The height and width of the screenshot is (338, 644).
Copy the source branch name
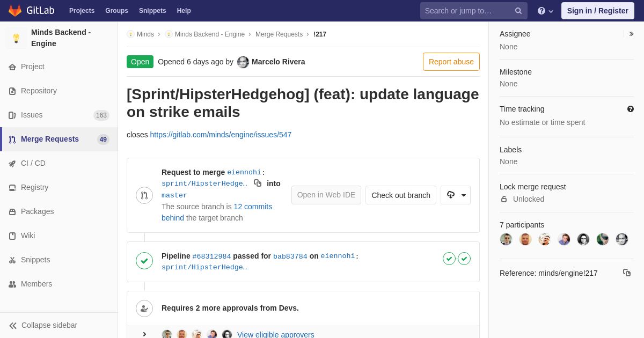point(258,183)
